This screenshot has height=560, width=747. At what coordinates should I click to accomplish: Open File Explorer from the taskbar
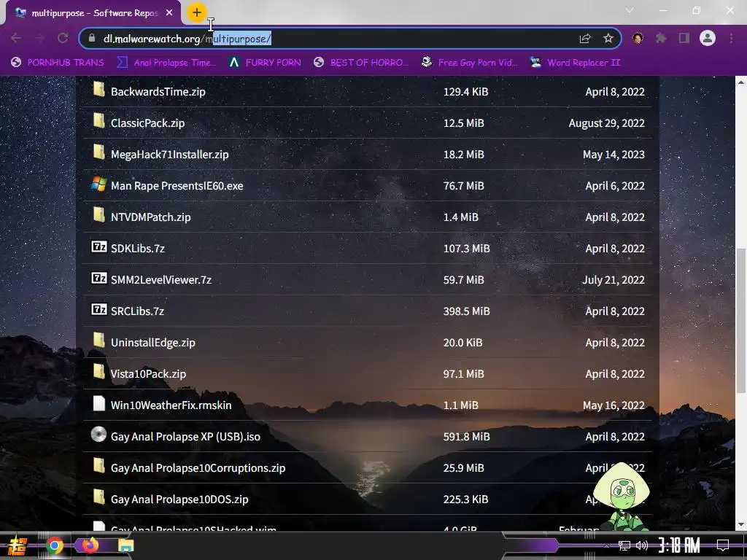(125, 545)
